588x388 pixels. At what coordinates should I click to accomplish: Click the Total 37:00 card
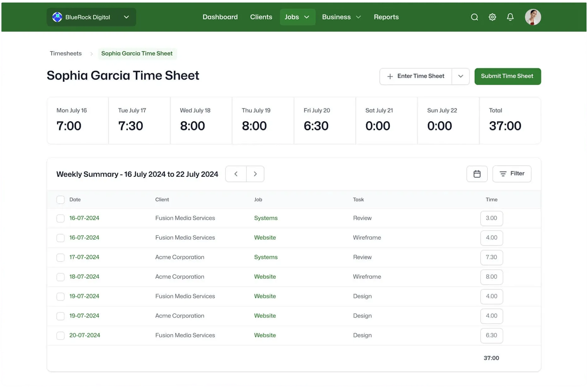[x=510, y=121]
